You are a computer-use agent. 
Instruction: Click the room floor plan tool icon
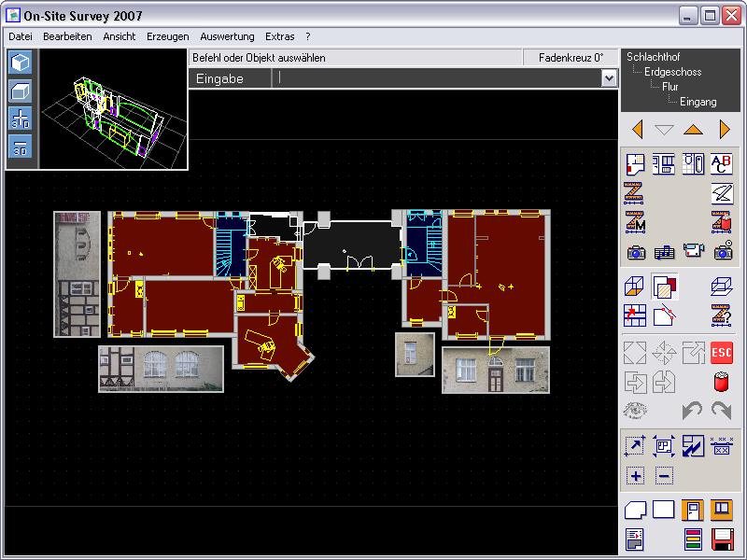click(x=635, y=164)
